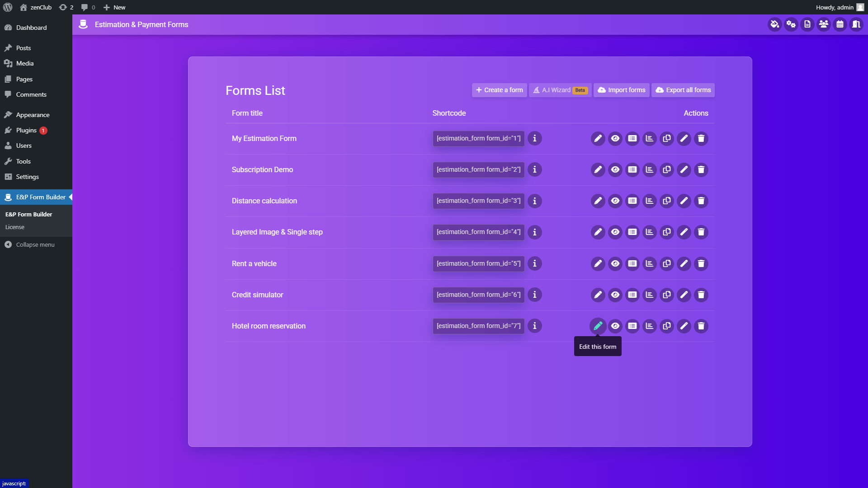Preview the Hotel room reservation form via eye icon
The height and width of the screenshot is (488, 868).
tap(615, 326)
